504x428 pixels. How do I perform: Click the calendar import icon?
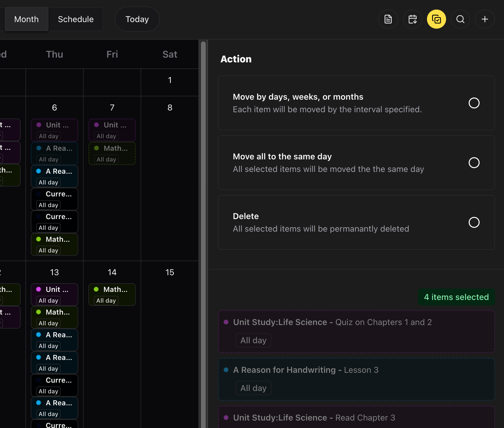[x=412, y=19]
